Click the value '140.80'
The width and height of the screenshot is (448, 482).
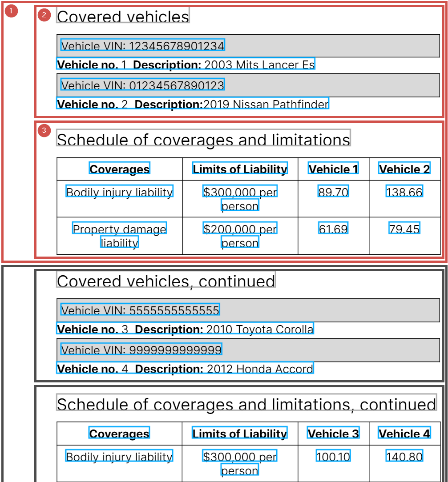pyautogui.click(x=404, y=456)
